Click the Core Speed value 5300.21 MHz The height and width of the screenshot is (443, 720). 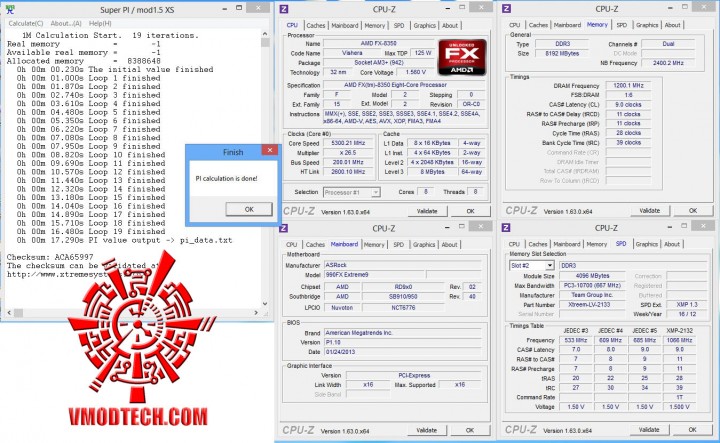tap(348, 143)
